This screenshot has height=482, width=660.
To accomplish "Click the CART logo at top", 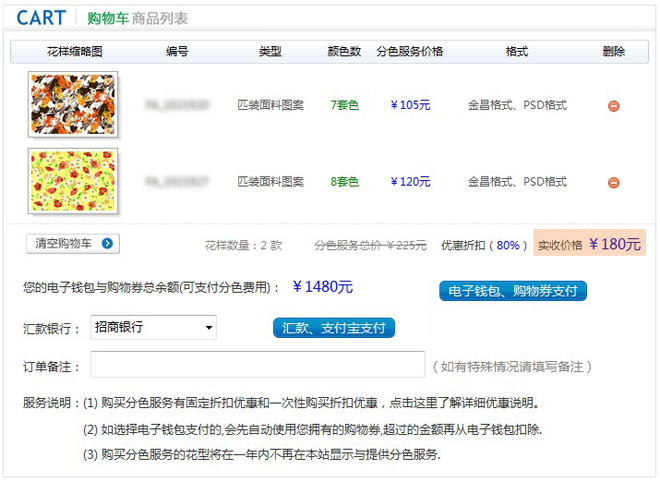I will [x=41, y=18].
